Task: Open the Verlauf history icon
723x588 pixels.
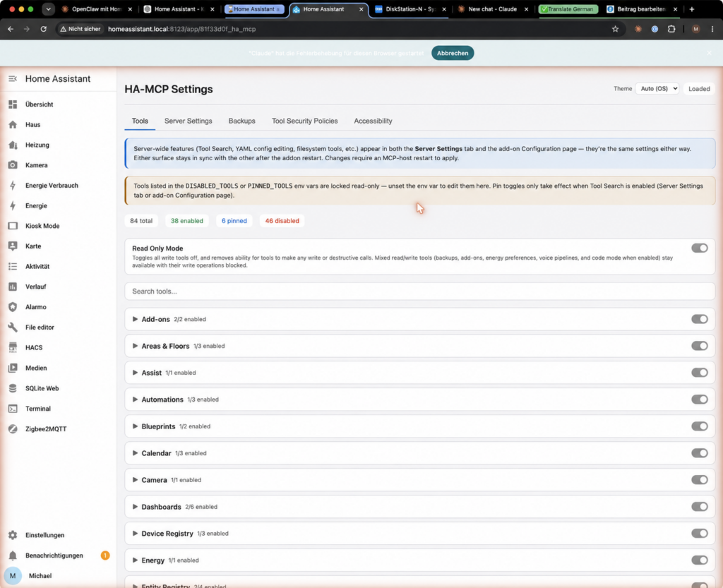Action: point(13,287)
